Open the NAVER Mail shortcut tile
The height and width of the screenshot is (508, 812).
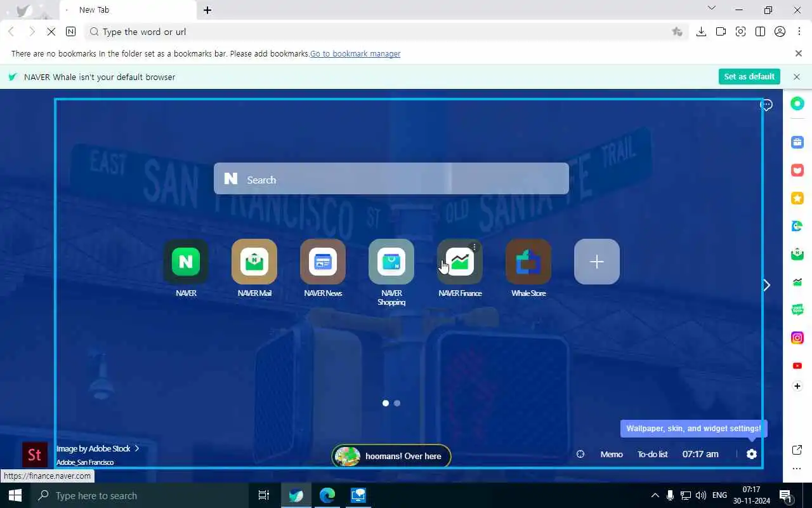(254, 262)
